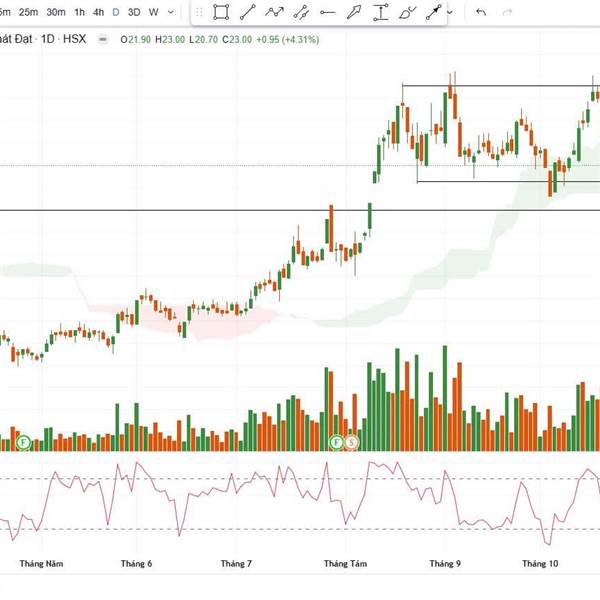Click the Tháng 9 date label
600x600 pixels.
pos(445,563)
